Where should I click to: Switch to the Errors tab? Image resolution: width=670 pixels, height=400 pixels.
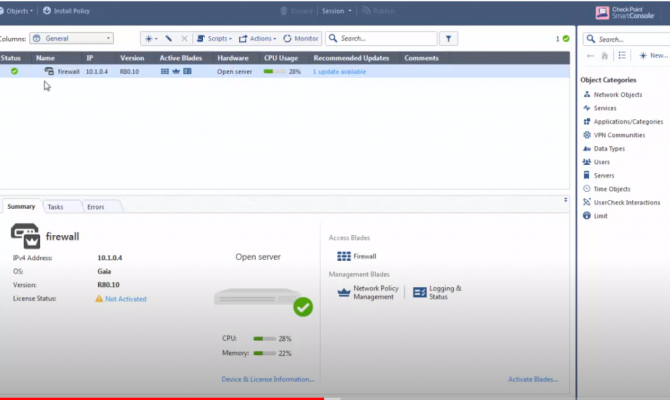pos(96,207)
